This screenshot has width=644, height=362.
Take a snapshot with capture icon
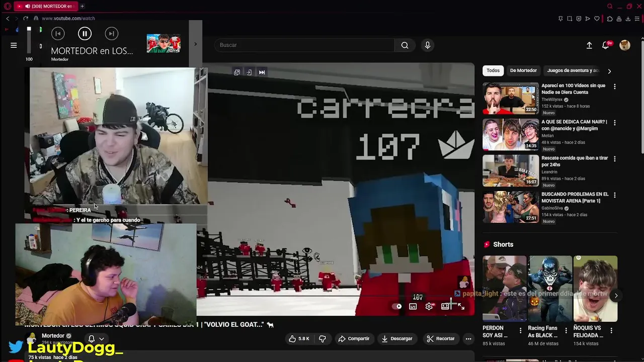tap(570, 19)
